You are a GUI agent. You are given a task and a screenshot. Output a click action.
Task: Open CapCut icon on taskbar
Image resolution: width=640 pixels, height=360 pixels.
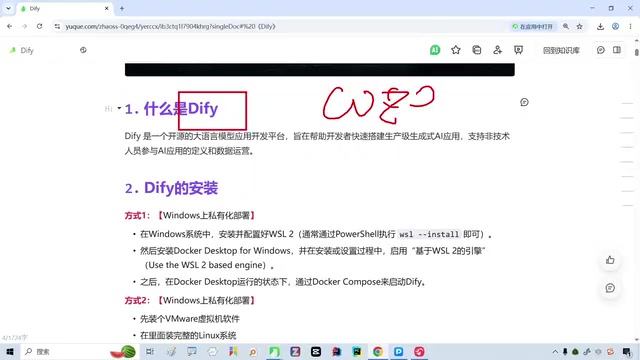pyautogui.click(x=316, y=351)
